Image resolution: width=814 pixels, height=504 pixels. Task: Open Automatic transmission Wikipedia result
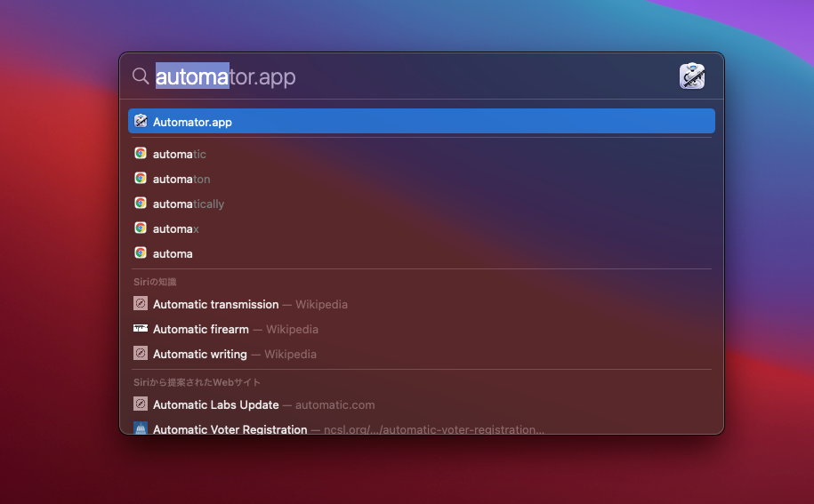[x=422, y=304]
